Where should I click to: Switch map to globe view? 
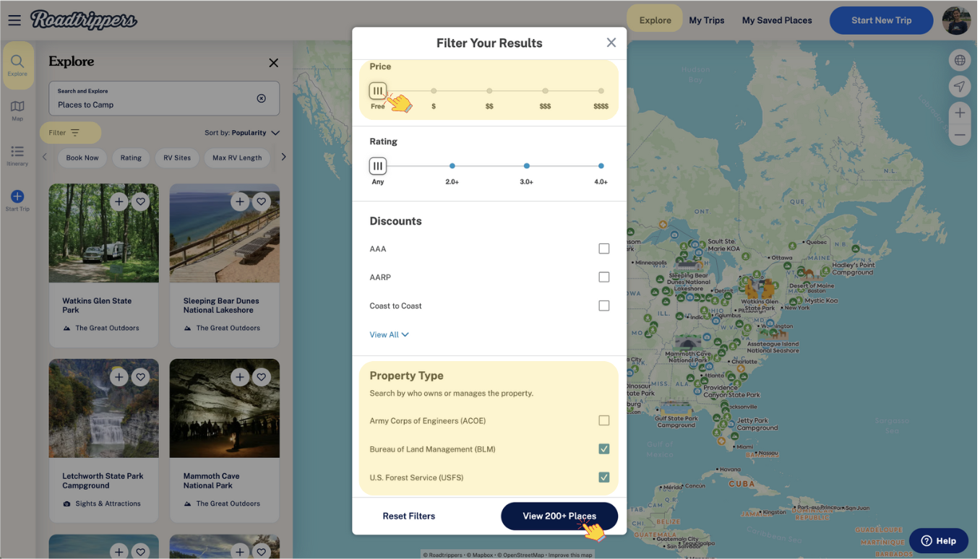[960, 61]
